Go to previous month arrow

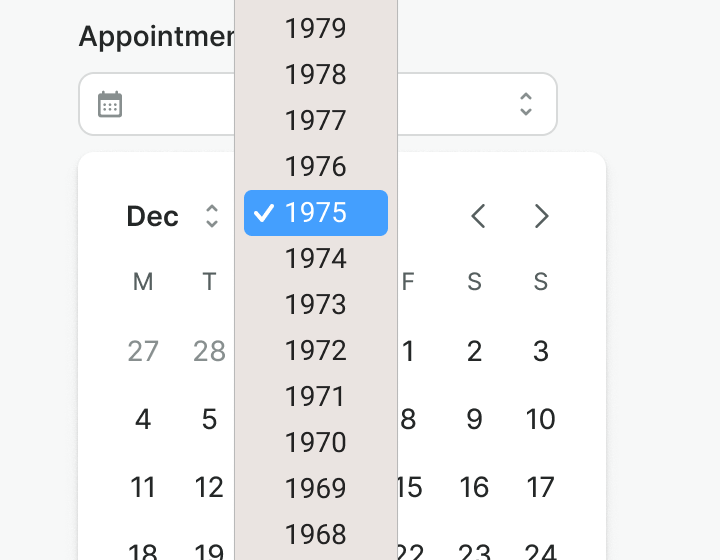point(478,216)
